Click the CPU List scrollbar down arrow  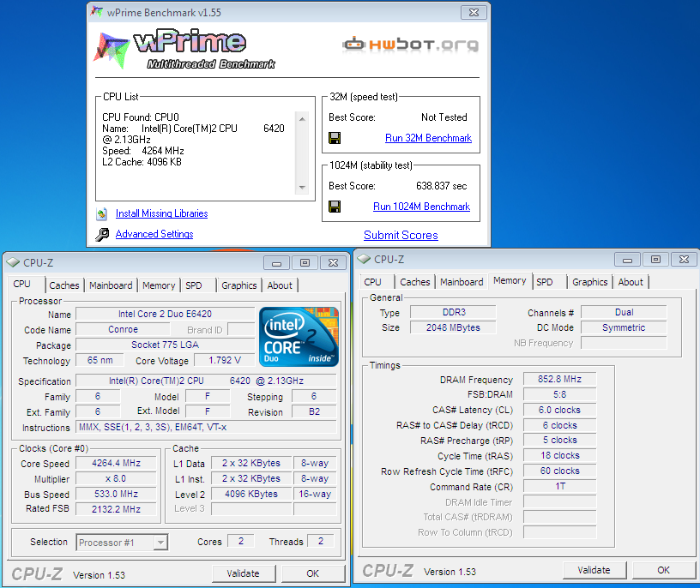[302, 188]
